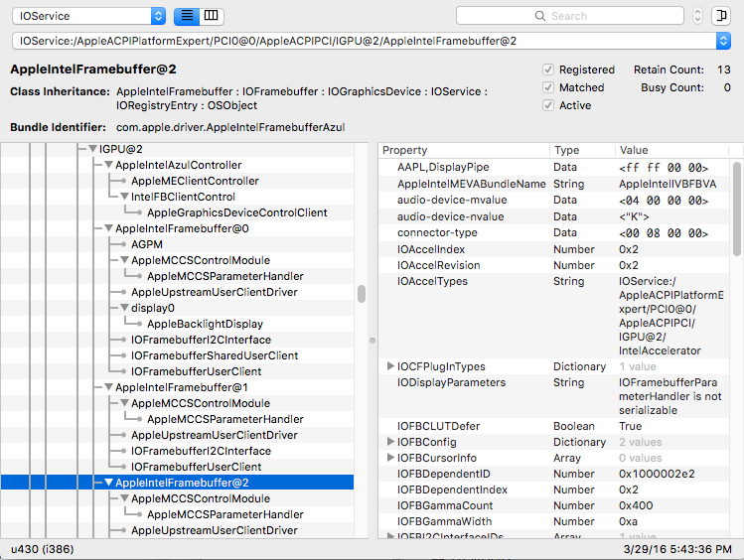Image resolution: width=744 pixels, height=560 pixels.
Task: Select the IOFBGammaCount property row
Action: [553, 505]
